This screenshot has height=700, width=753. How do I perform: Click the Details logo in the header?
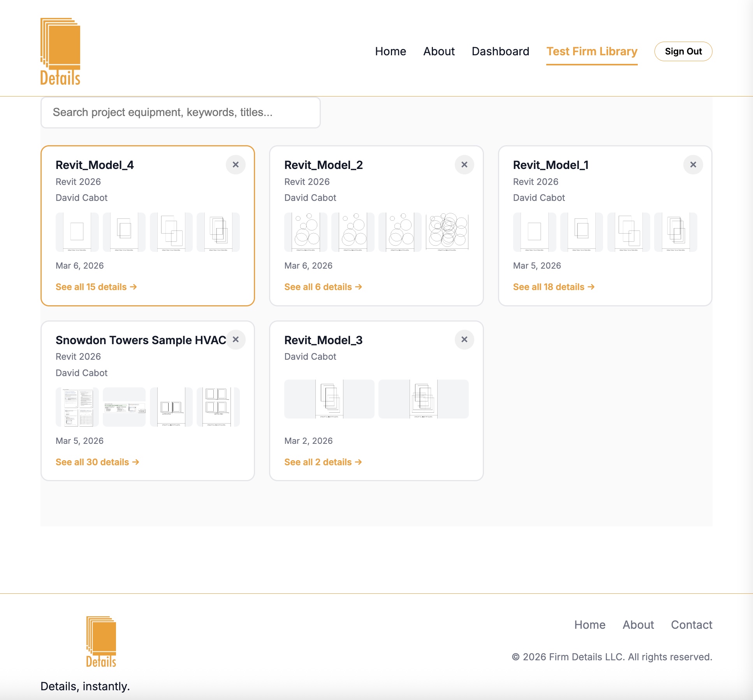pyautogui.click(x=61, y=51)
